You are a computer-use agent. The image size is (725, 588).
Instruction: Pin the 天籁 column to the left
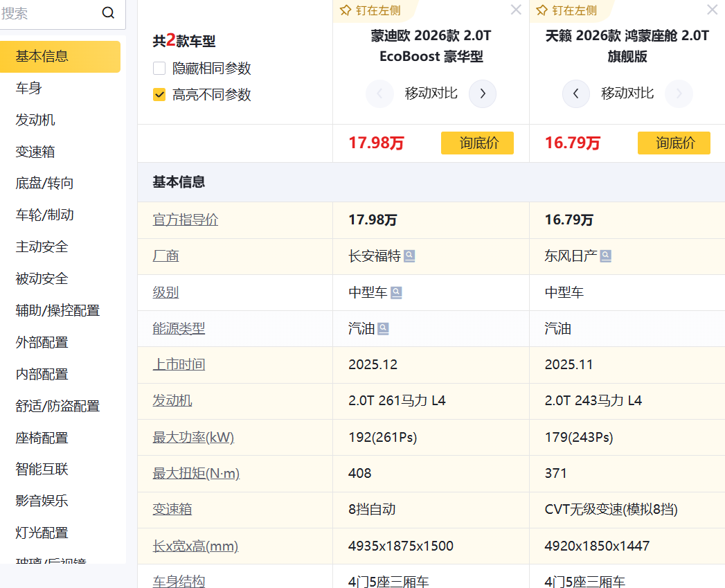(566, 10)
